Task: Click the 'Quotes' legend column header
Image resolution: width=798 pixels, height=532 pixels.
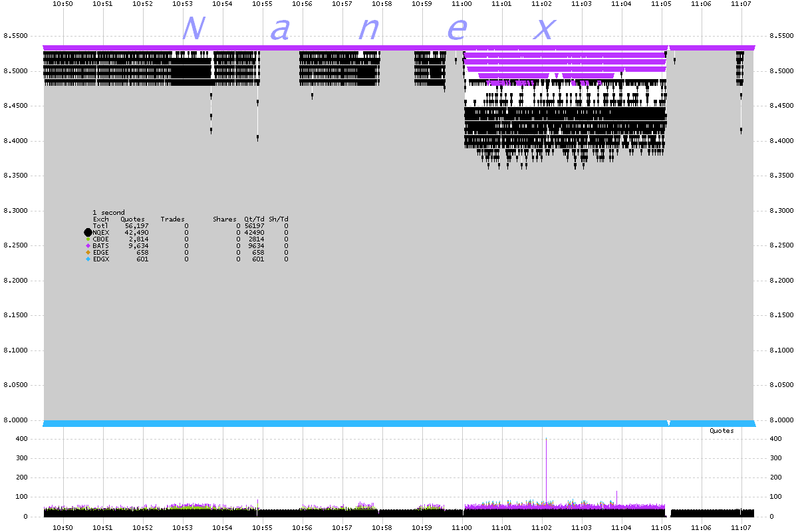Action: [x=132, y=219]
